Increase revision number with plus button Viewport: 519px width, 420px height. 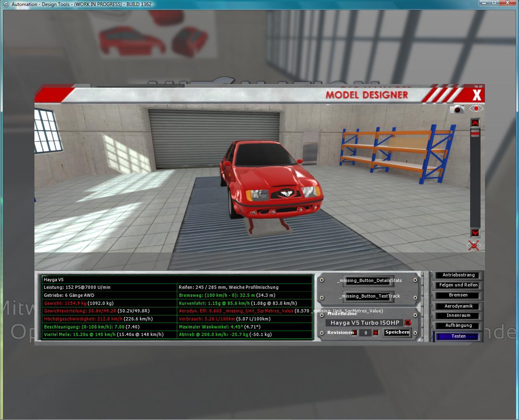click(376, 333)
